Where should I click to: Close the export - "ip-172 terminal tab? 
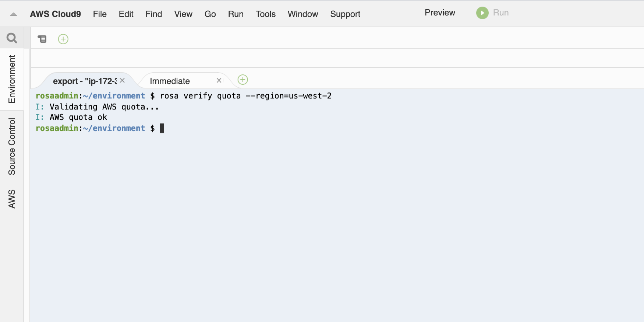point(123,80)
